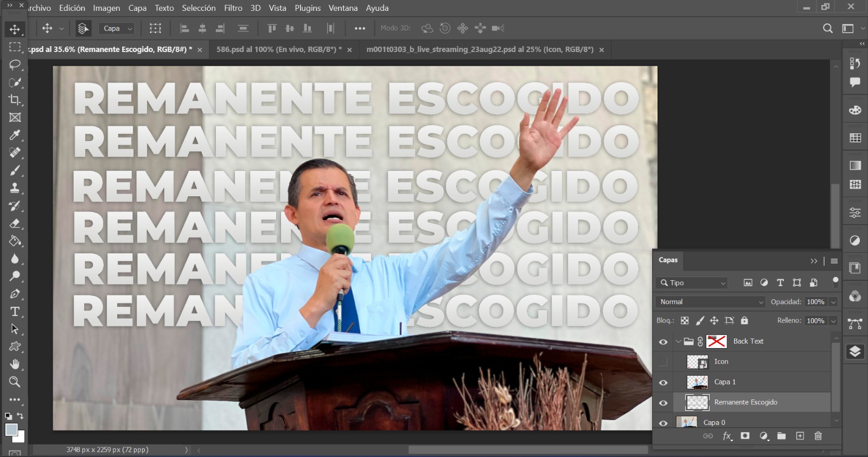Select the Paint Bucket tool
The height and width of the screenshot is (457, 868).
point(15,241)
